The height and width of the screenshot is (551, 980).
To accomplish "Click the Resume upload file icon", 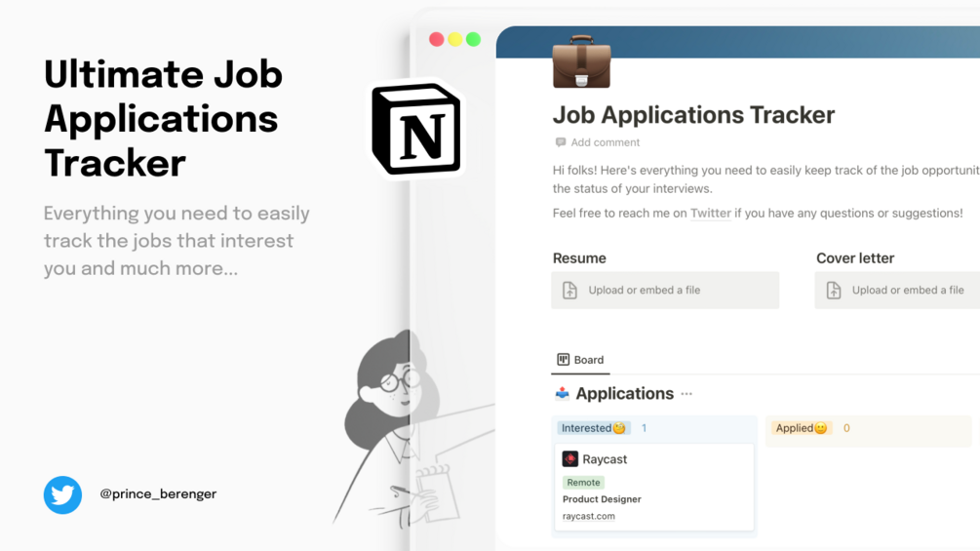I will [x=570, y=290].
